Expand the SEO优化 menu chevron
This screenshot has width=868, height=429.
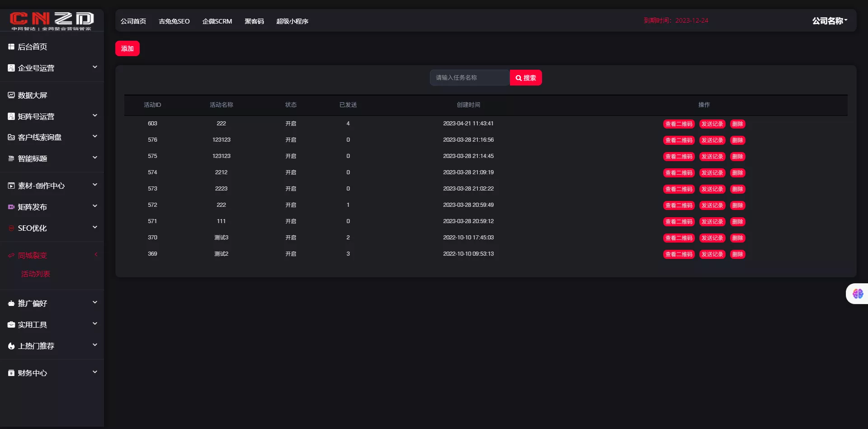point(95,227)
